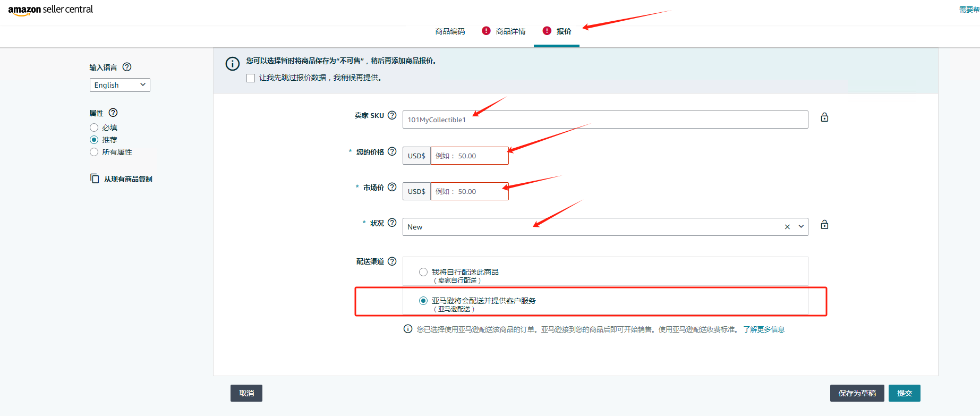Click error icon on 商品详情 tab
This screenshot has height=416, width=980.
point(486,31)
